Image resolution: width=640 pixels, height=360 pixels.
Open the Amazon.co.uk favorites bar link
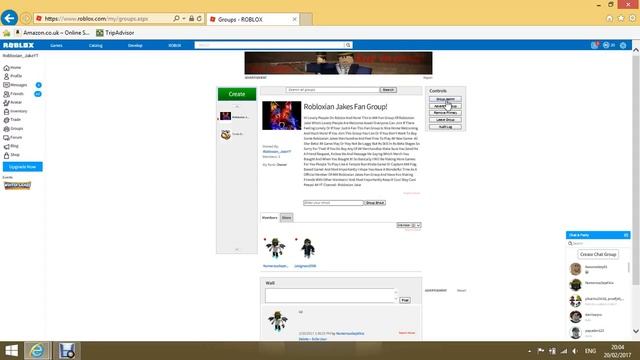tap(53, 33)
